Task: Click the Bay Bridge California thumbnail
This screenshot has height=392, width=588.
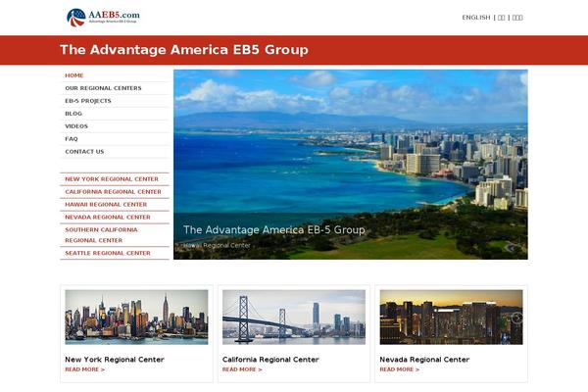Action: coord(294,317)
